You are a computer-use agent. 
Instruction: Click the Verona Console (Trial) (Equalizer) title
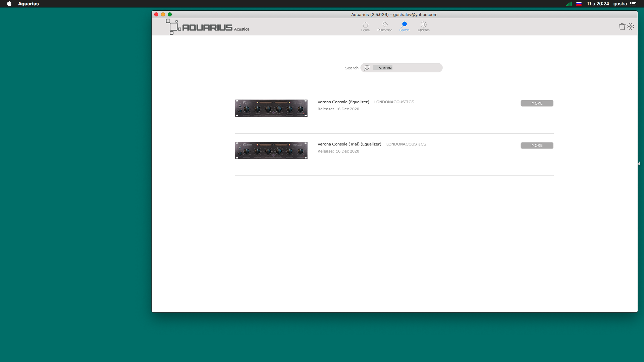click(x=349, y=144)
